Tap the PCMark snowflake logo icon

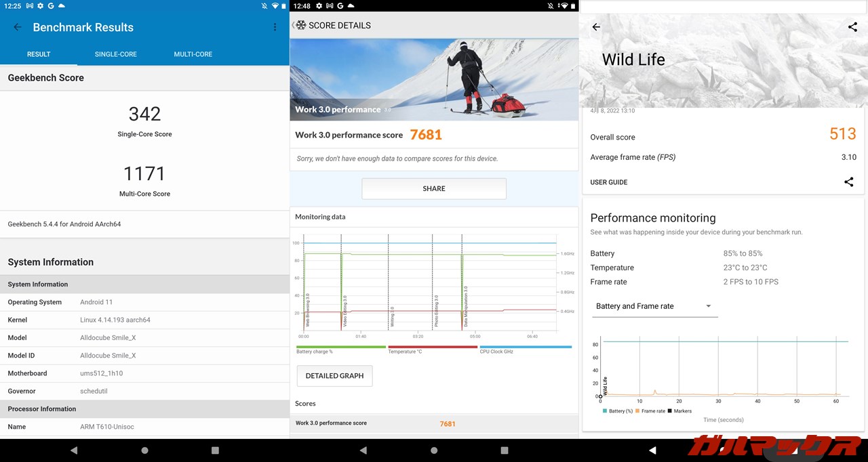coord(300,25)
